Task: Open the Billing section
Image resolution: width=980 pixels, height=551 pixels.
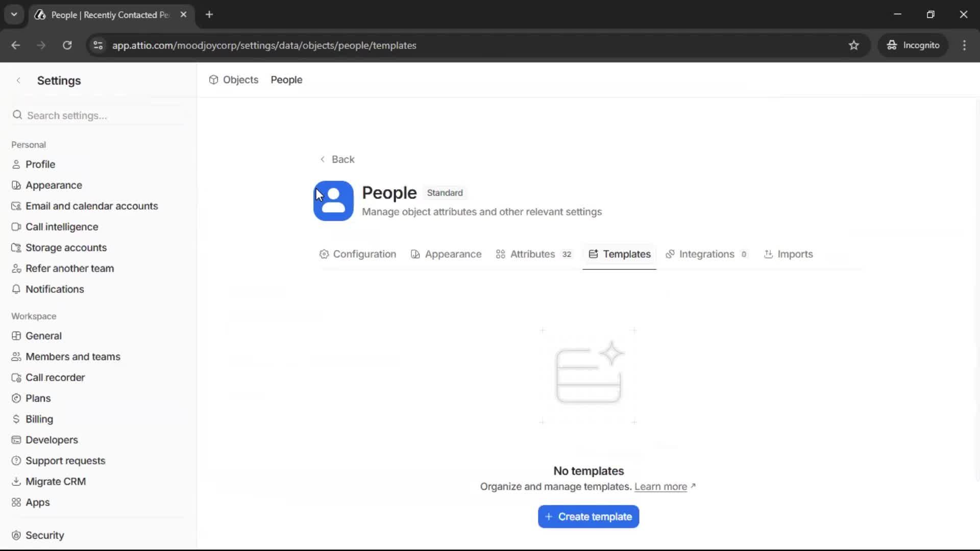Action: [39, 419]
